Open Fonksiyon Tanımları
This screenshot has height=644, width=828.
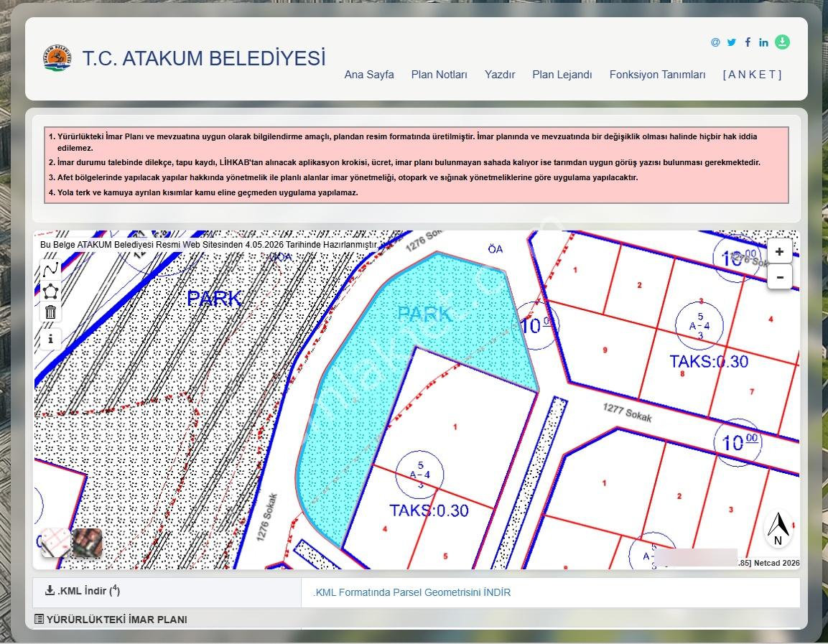[x=657, y=75]
